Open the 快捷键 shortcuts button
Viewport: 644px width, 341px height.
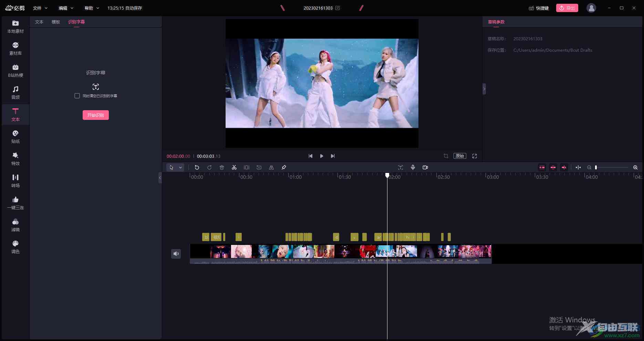(x=539, y=8)
